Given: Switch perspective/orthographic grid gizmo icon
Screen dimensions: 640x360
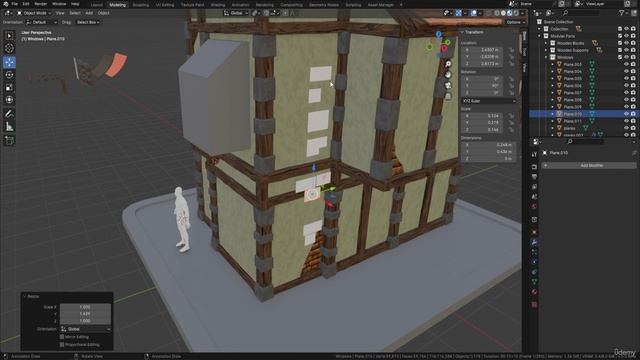Looking at the screenshot, I should pyautogui.click(x=448, y=96).
